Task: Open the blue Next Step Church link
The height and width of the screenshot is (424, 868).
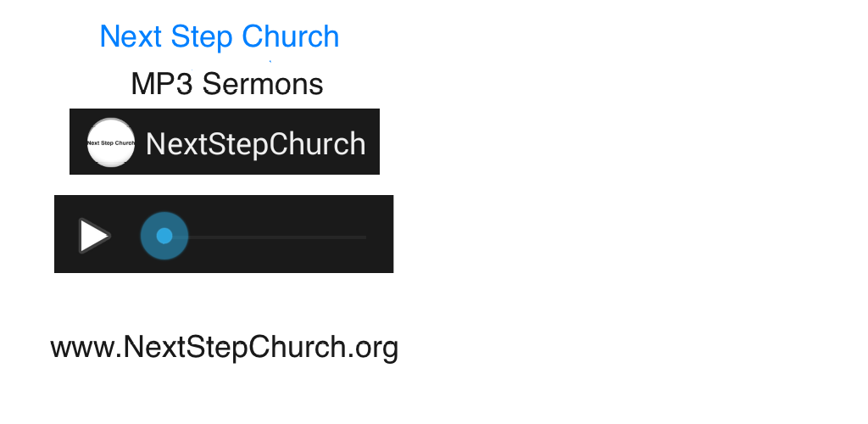Action: point(220,37)
